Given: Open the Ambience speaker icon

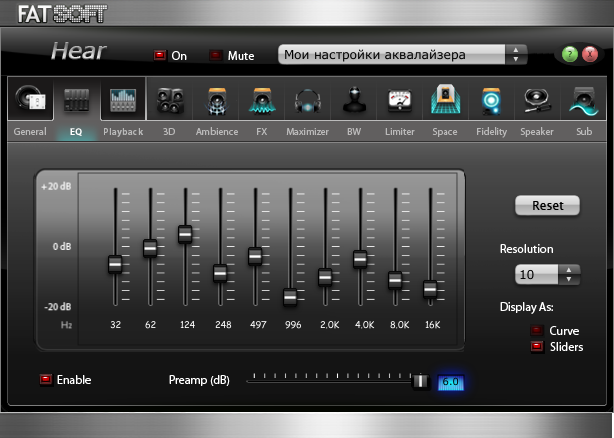Looking at the screenshot, I should click(x=217, y=101).
